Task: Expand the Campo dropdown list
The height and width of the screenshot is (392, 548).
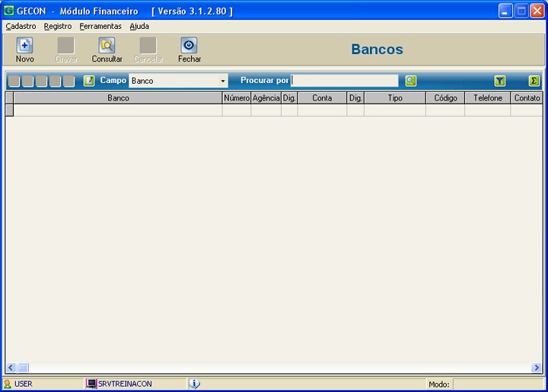Action: 223,81
